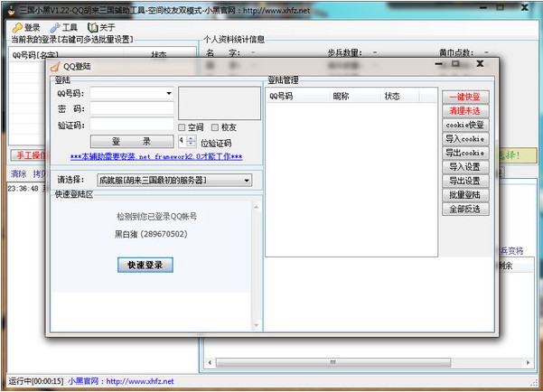Viewport: 543px width, 392px height.
Task: Click the key icon beside 登录
Action: pos(17,28)
